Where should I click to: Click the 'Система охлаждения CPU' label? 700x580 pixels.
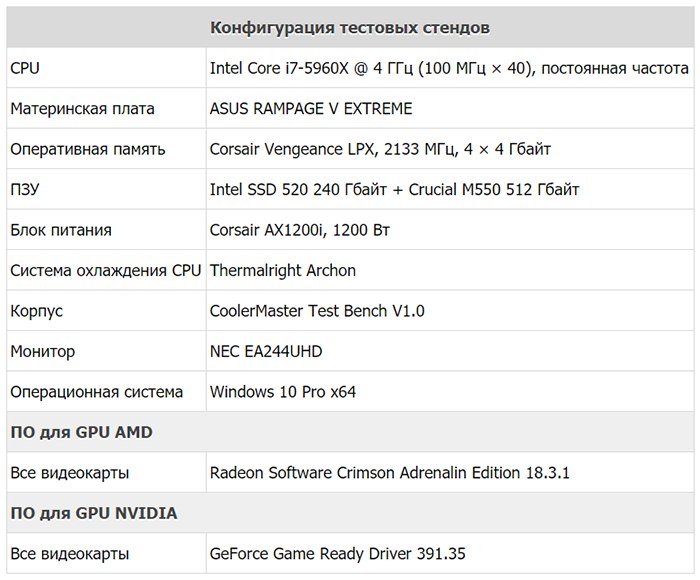click(106, 271)
